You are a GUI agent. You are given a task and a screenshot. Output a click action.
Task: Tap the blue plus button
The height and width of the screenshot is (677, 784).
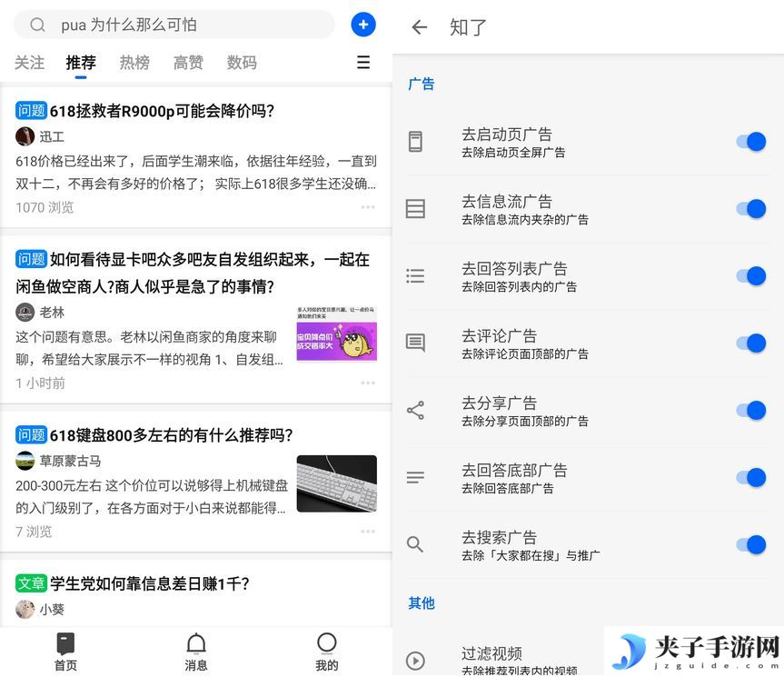(x=363, y=25)
